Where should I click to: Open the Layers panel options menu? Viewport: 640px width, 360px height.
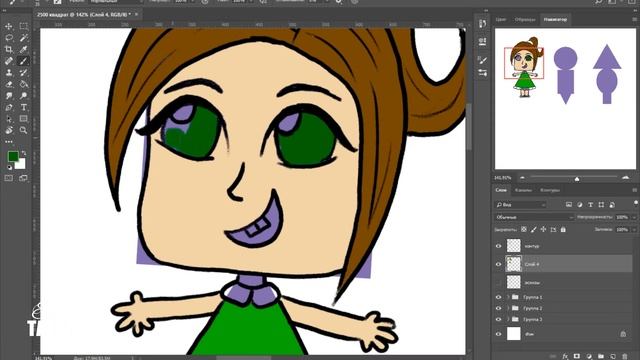click(x=635, y=190)
